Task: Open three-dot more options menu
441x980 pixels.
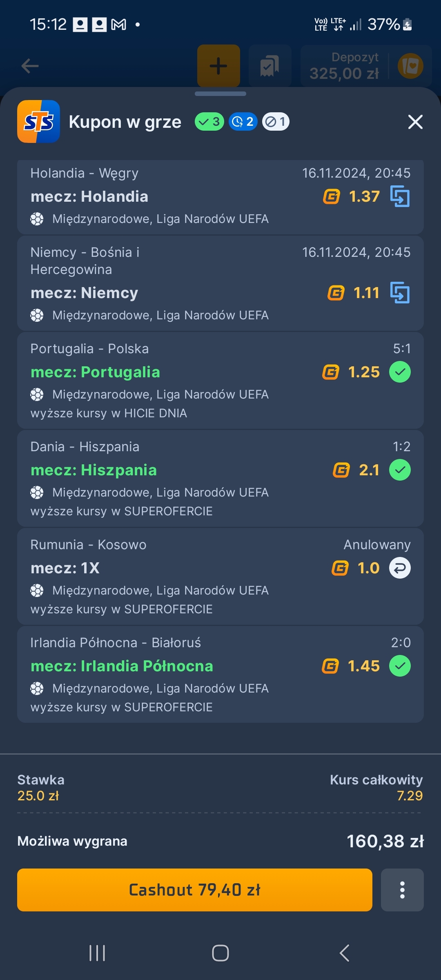Action: [x=402, y=890]
